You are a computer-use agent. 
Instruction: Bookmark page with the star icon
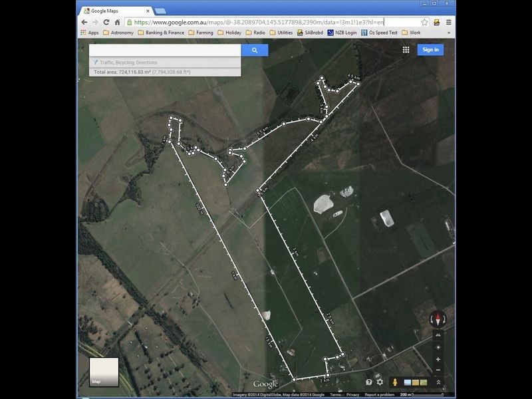424,22
